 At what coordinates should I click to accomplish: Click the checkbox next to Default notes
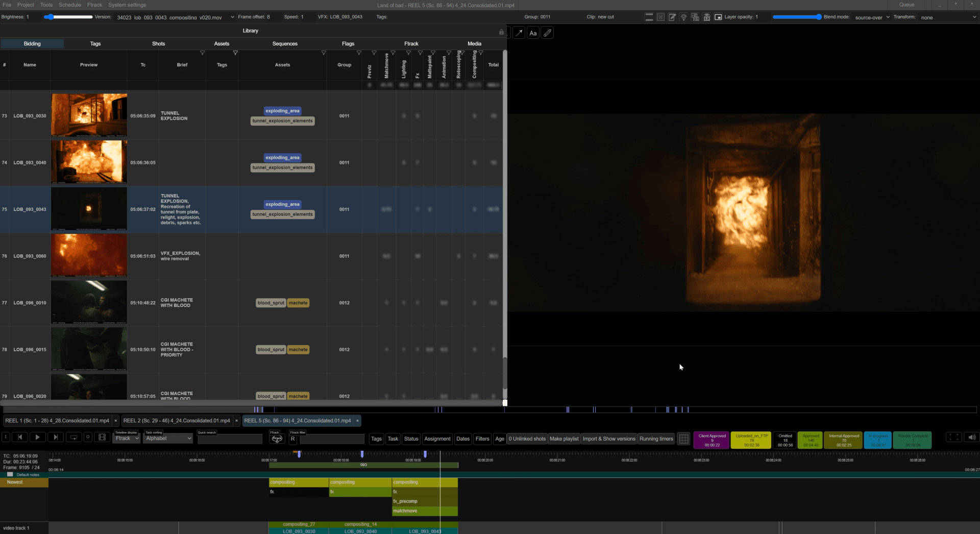pos(10,474)
